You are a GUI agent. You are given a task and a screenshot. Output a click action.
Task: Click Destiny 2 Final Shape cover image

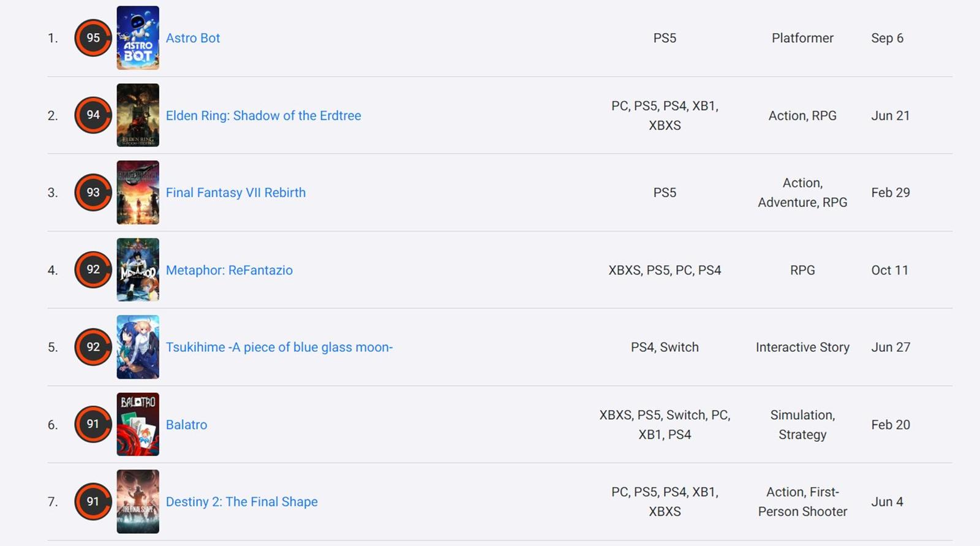(138, 501)
